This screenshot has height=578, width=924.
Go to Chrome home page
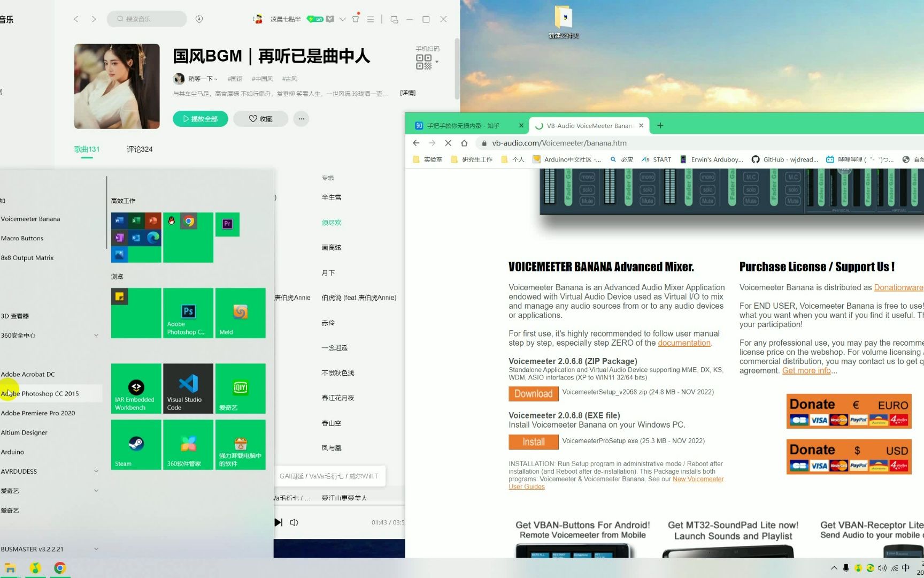pos(464,143)
